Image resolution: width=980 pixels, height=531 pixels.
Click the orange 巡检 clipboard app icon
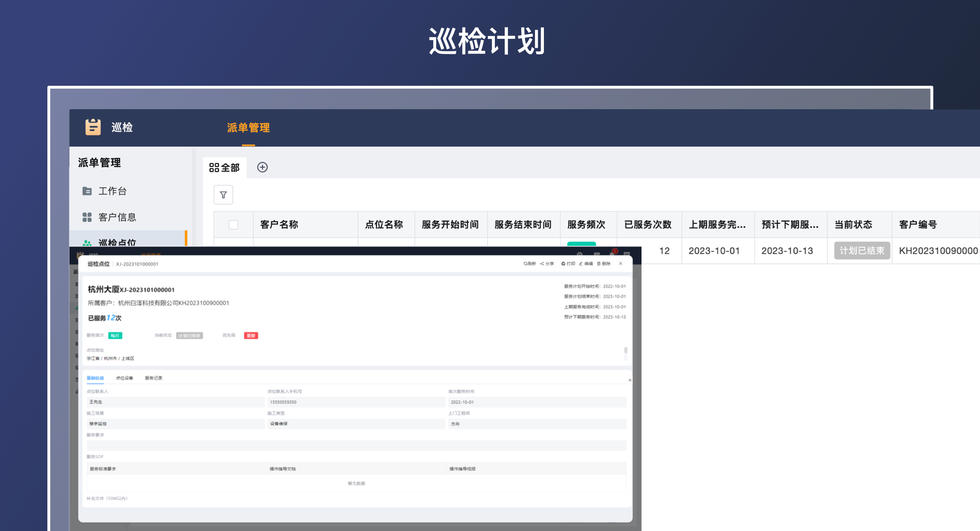click(93, 127)
